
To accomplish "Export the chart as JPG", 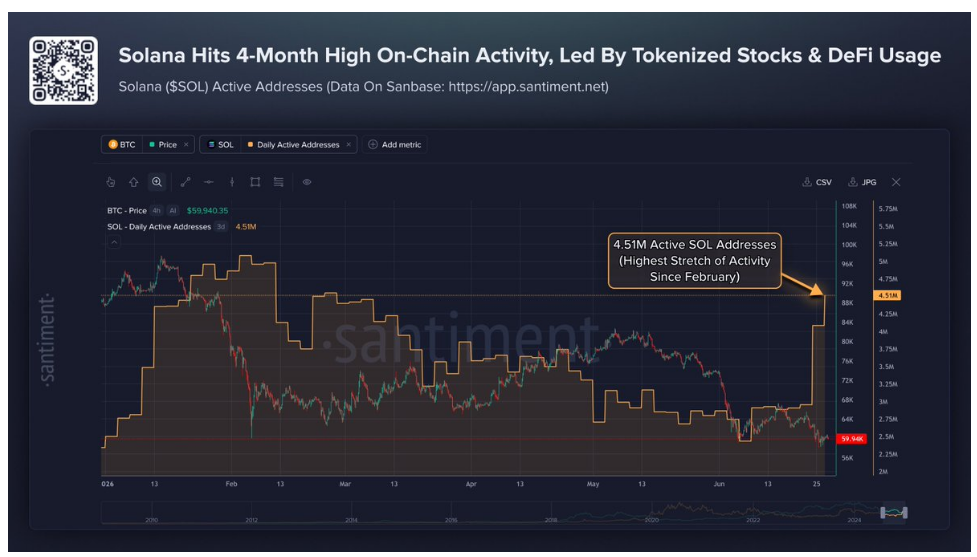I will tap(862, 182).
